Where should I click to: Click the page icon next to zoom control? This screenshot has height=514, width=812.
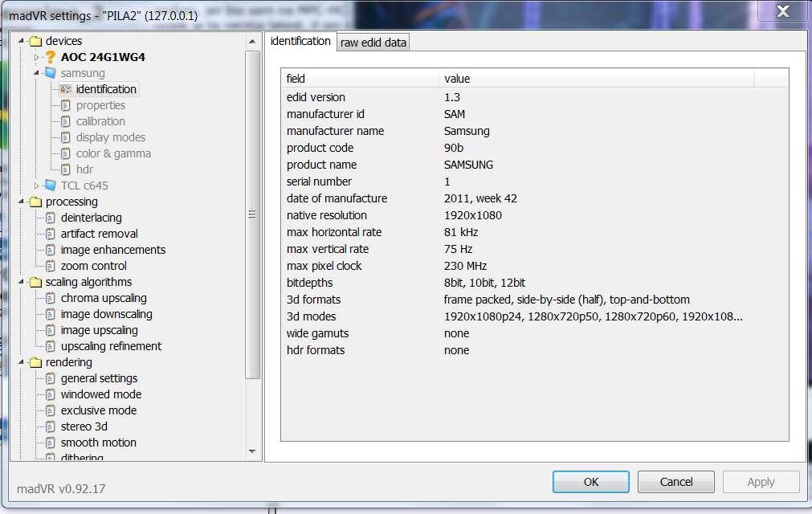coord(51,266)
